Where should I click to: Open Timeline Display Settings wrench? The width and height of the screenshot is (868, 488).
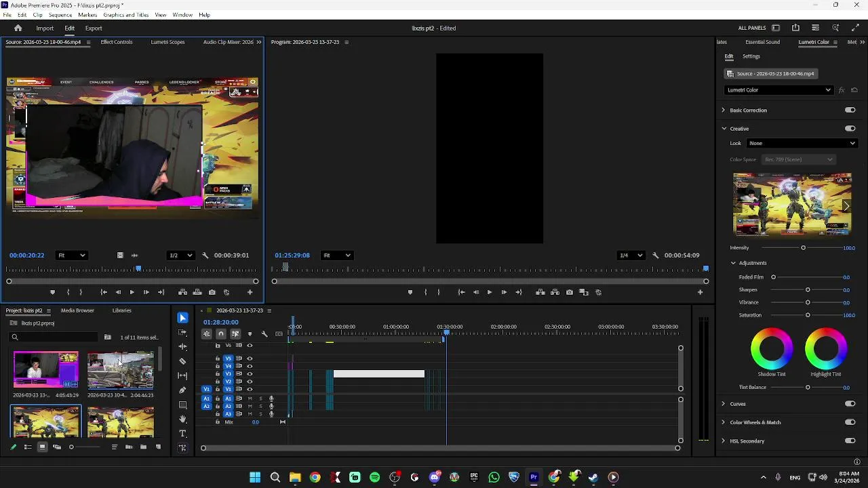[264, 333]
